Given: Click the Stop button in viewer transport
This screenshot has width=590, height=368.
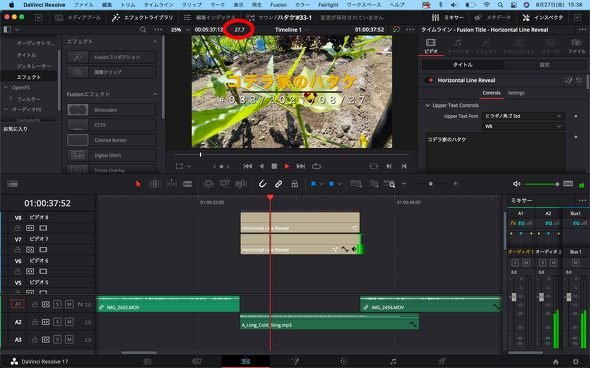Looking at the screenshot, I should [274, 166].
